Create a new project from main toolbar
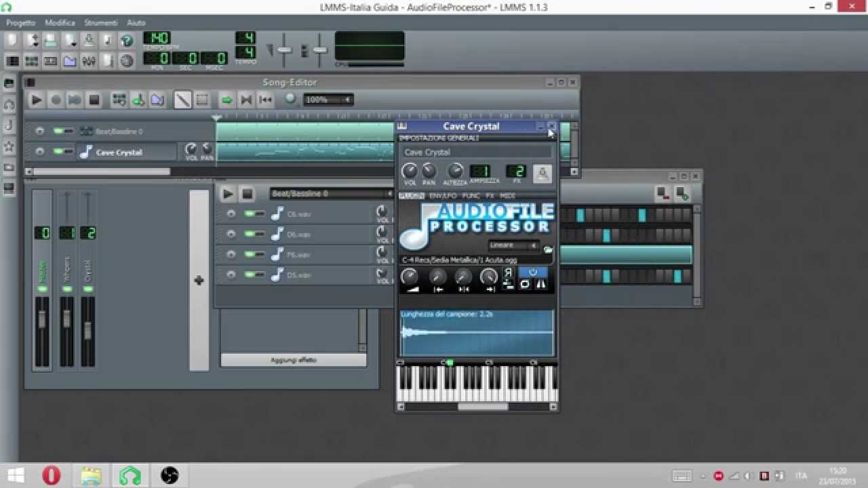 point(12,41)
